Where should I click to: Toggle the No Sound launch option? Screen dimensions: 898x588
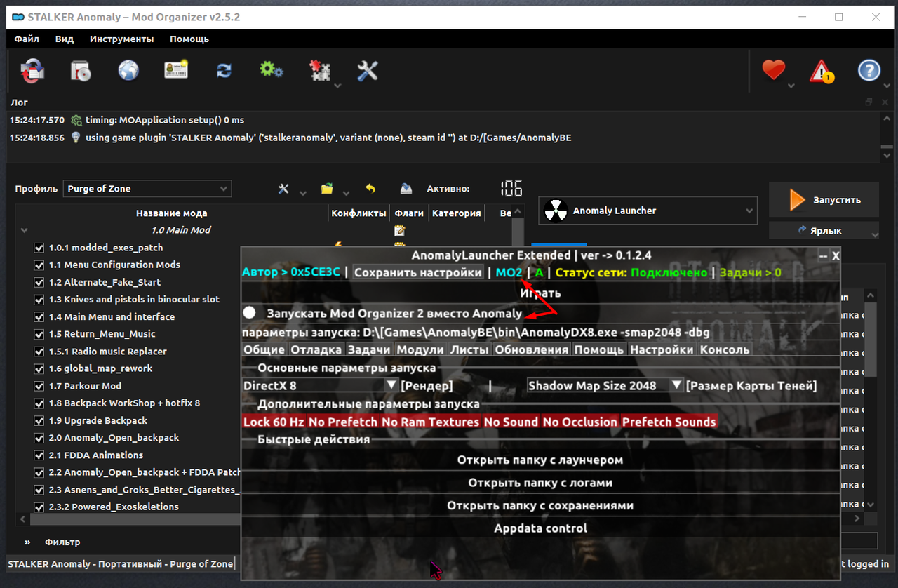pos(511,422)
